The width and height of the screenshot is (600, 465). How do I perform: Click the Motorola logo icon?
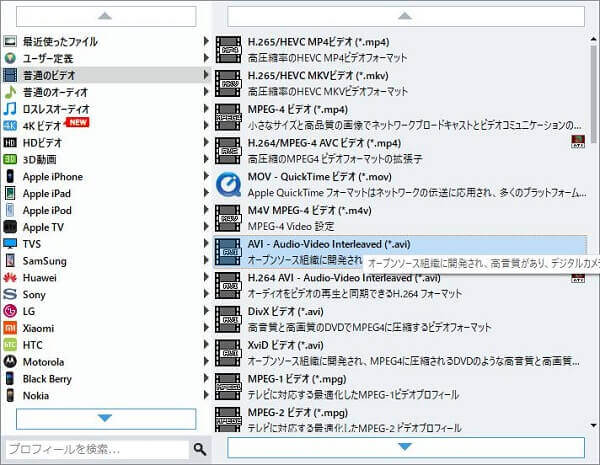pos(10,362)
